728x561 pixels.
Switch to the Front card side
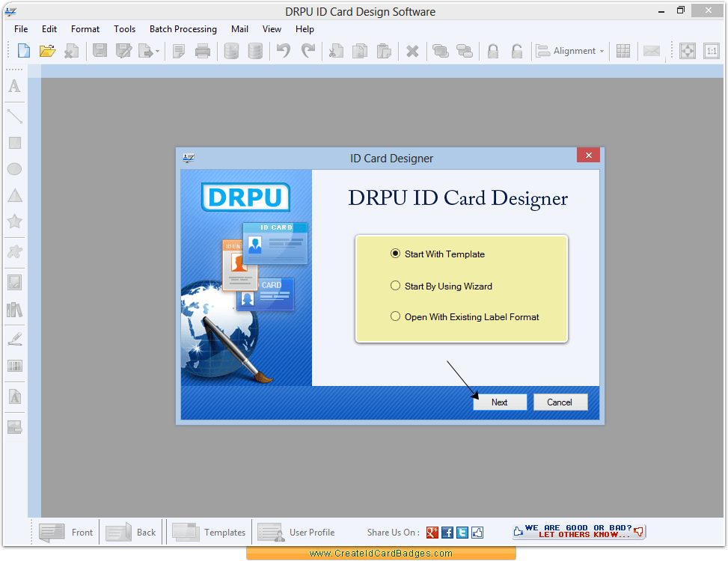pyautogui.click(x=66, y=533)
